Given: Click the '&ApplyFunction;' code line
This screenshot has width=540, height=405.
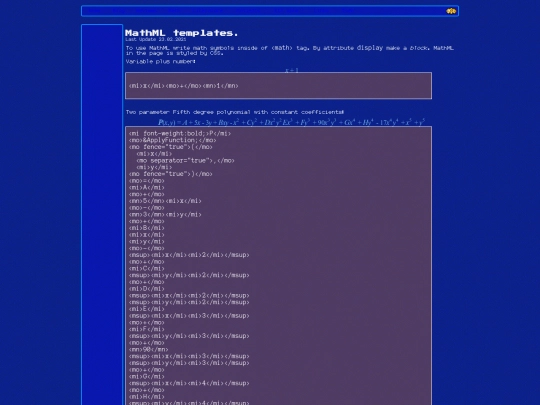Looking at the screenshot, I should [x=173, y=140].
